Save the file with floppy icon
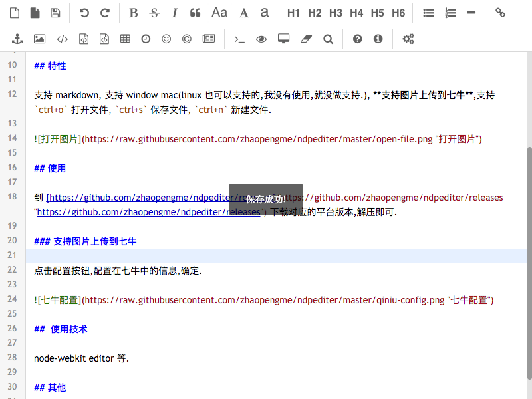 click(55, 13)
